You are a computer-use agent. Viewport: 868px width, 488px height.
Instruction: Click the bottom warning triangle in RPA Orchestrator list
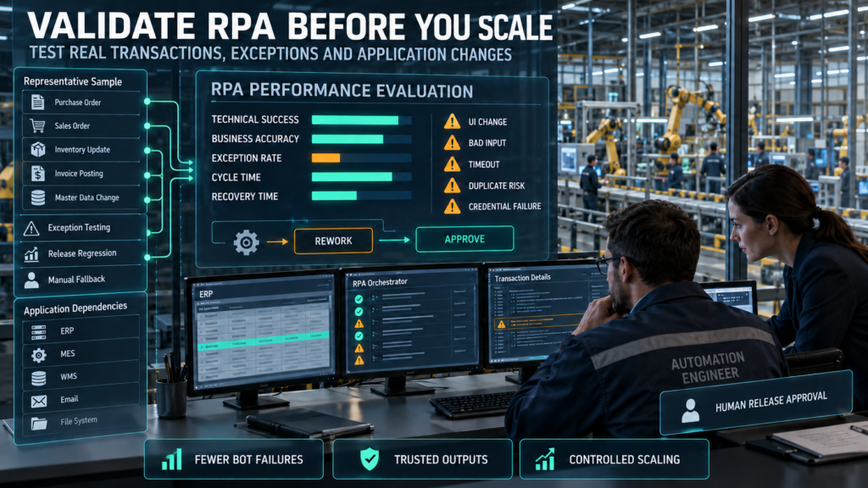click(359, 360)
